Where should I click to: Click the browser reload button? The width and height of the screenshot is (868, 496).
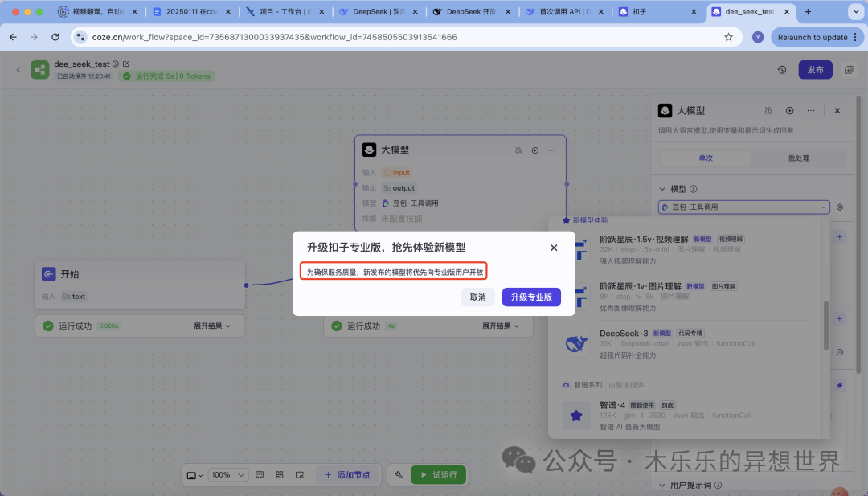[55, 37]
